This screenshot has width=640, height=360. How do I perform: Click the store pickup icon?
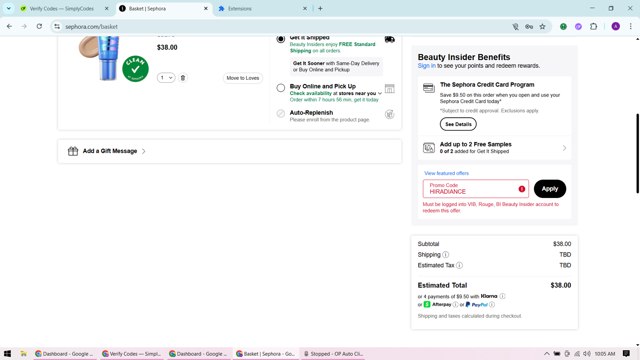(x=389, y=89)
